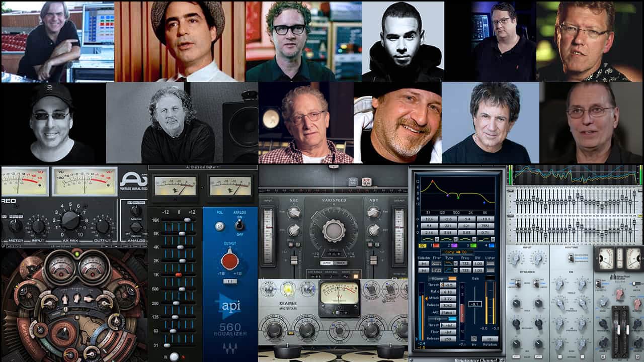644x362 pixels.
Task: Click the INPUT knob on the Aphex exciter
Action: [38, 226]
